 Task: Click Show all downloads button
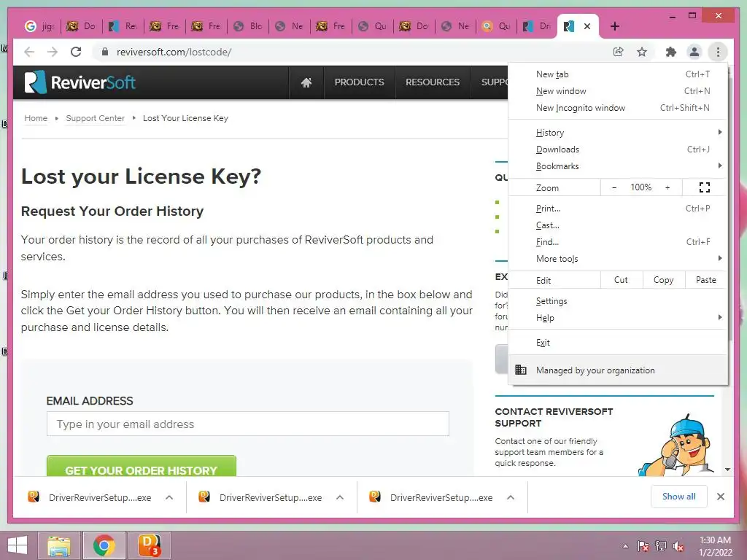[x=678, y=497]
